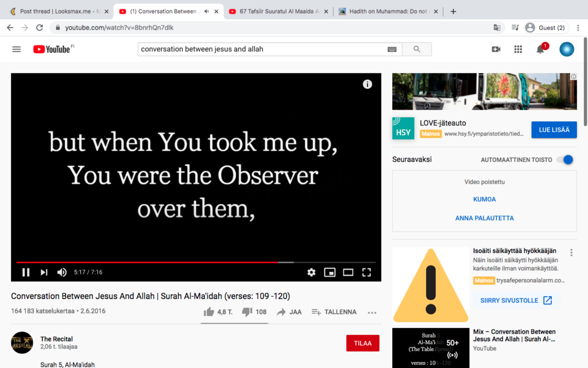Click the red TILAA subscribe button
The image size is (588, 368).
(363, 343)
